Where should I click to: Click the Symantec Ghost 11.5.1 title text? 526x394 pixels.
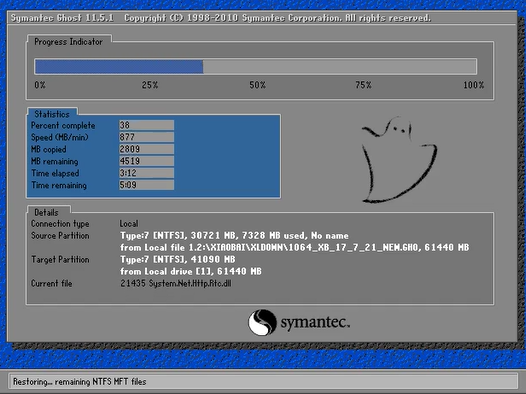pos(62,18)
